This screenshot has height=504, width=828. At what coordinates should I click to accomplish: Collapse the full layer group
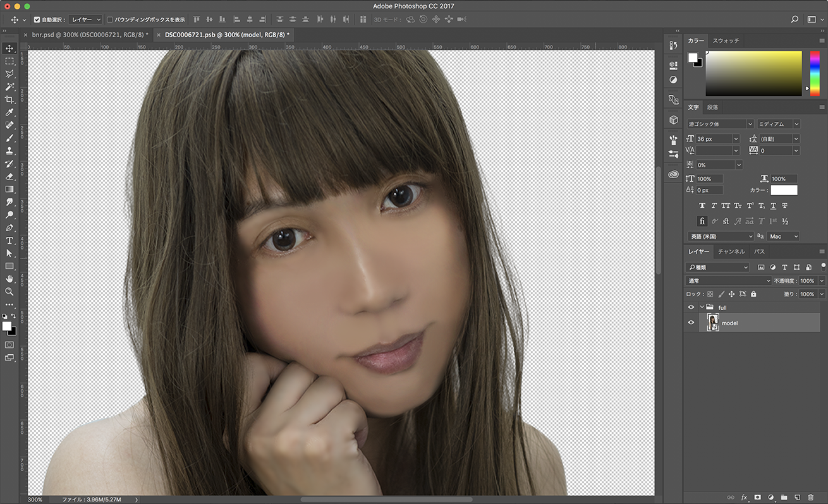(702, 308)
